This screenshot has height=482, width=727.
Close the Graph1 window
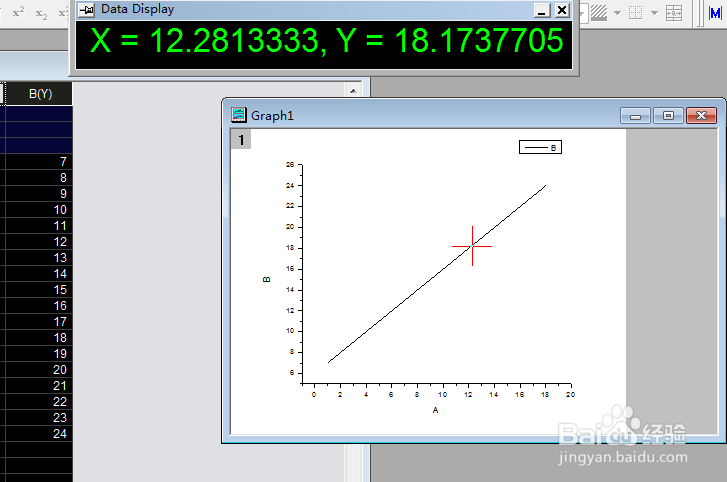click(701, 116)
